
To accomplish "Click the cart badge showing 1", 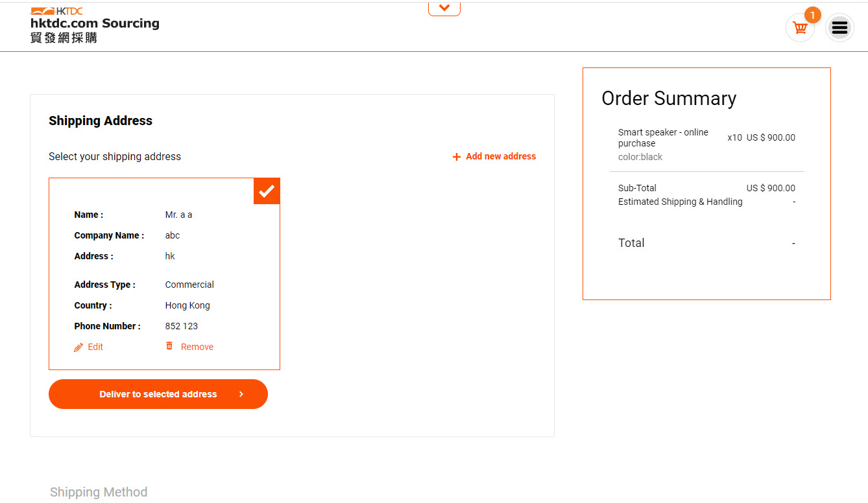I will [x=812, y=15].
